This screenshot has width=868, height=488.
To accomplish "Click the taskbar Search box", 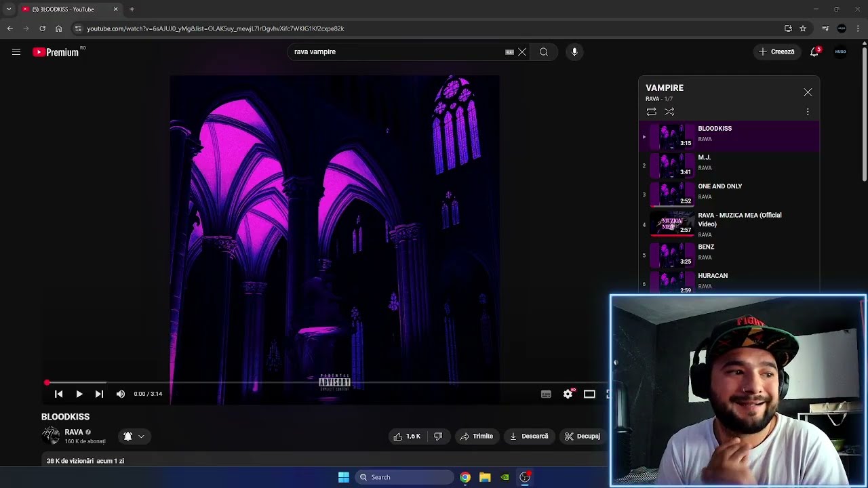I will [404, 477].
